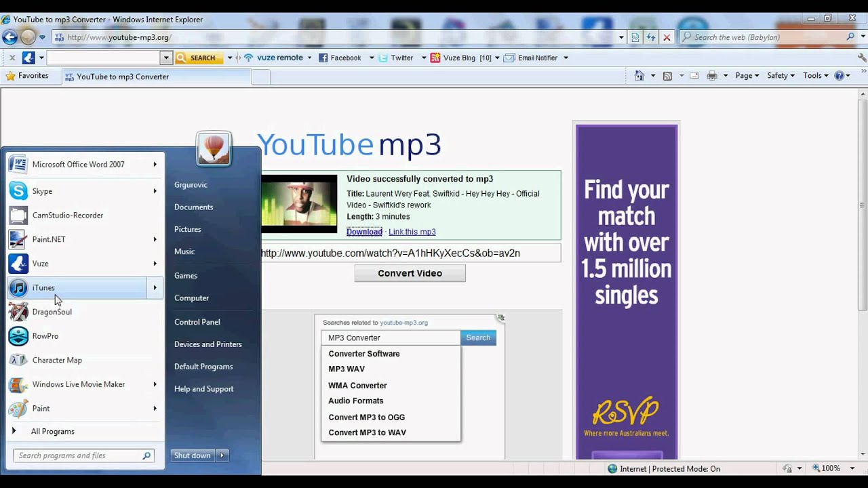Click the Search programs and files field

click(x=84, y=455)
